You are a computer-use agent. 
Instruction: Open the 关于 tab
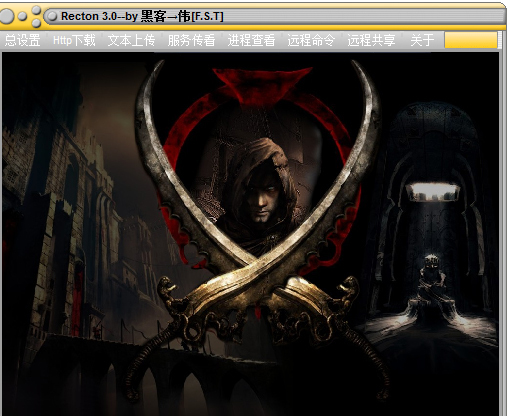[x=422, y=40]
